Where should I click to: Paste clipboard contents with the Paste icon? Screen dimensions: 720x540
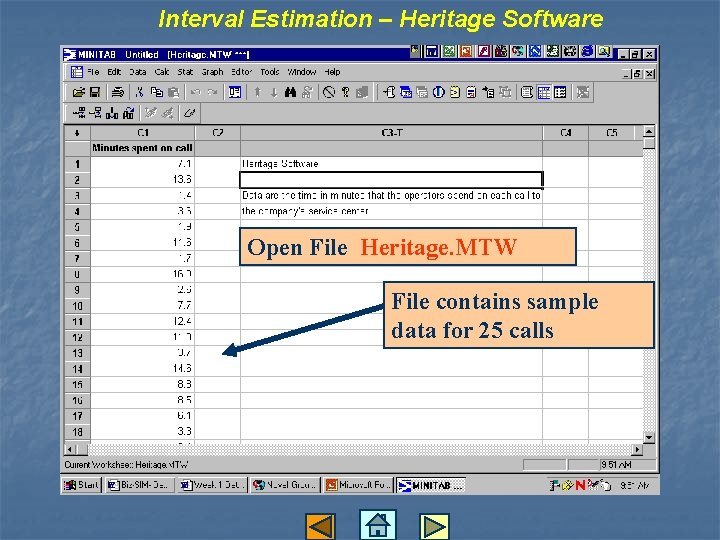[174, 92]
